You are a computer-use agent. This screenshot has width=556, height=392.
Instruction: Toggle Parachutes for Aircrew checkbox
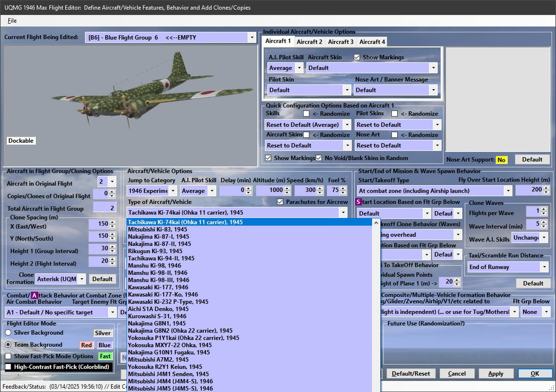280,202
